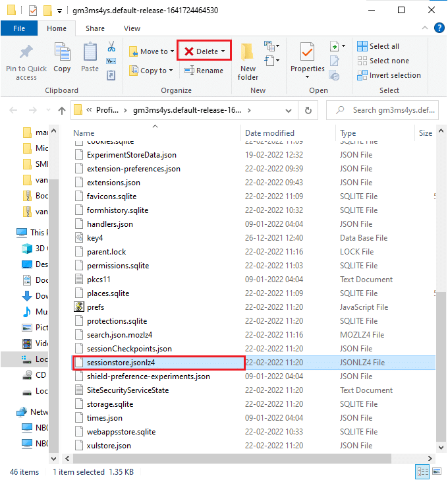Switch to the View tab
The width and height of the screenshot is (448, 480).
(132, 28)
